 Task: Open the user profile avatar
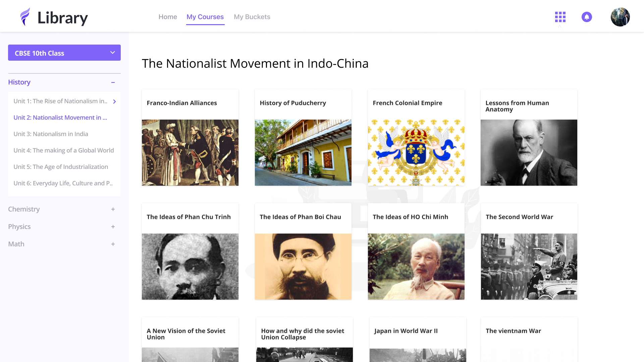click(x=620, y=17)
